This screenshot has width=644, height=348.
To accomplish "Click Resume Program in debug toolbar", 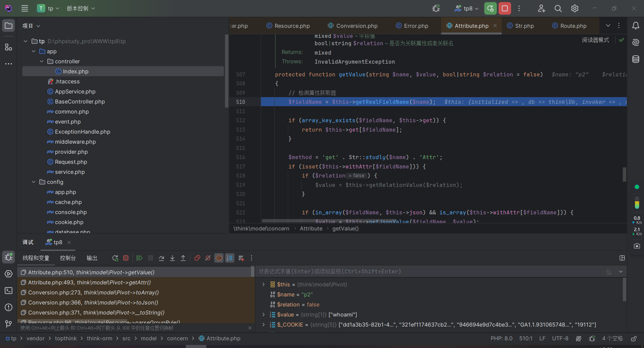I will coord(140,258).
